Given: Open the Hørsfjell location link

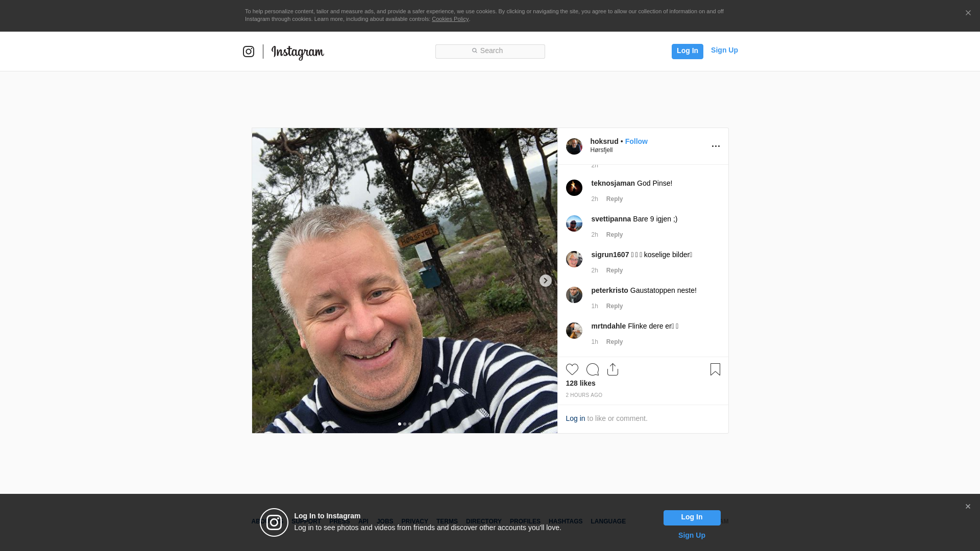Looking at the screenshot, I should point(601,150).
